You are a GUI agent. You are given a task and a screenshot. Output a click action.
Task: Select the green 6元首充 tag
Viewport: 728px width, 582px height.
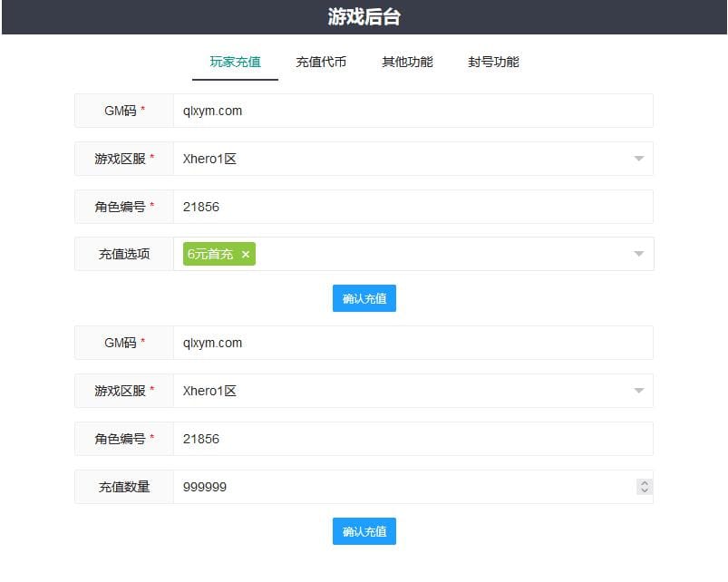210,255
